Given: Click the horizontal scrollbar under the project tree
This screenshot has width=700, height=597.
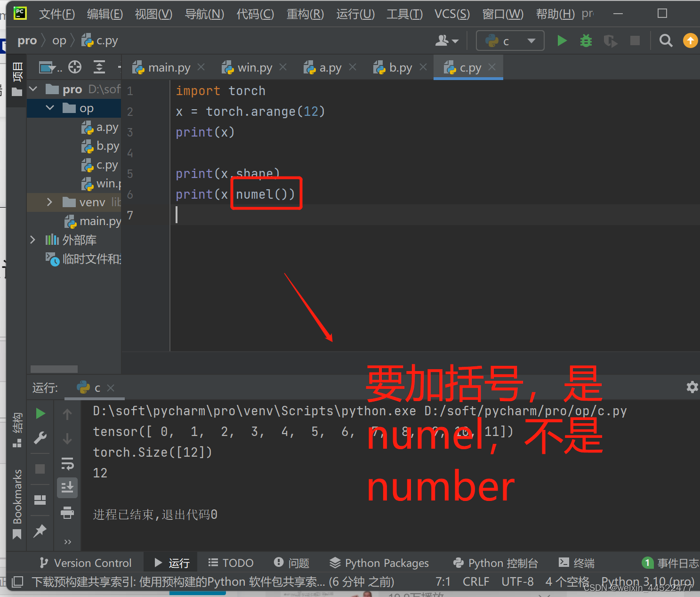Looking at the screenshot, I should coord(53,369).
